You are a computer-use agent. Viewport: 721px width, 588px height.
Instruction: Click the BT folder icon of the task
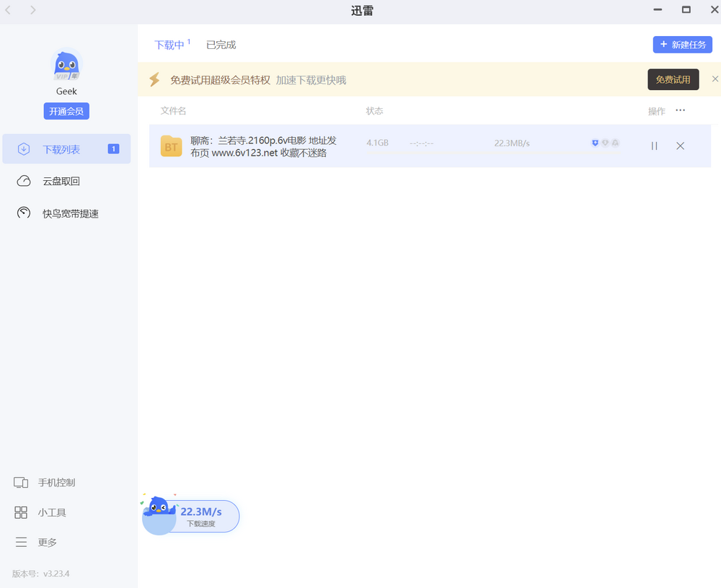tap(171, 146)
